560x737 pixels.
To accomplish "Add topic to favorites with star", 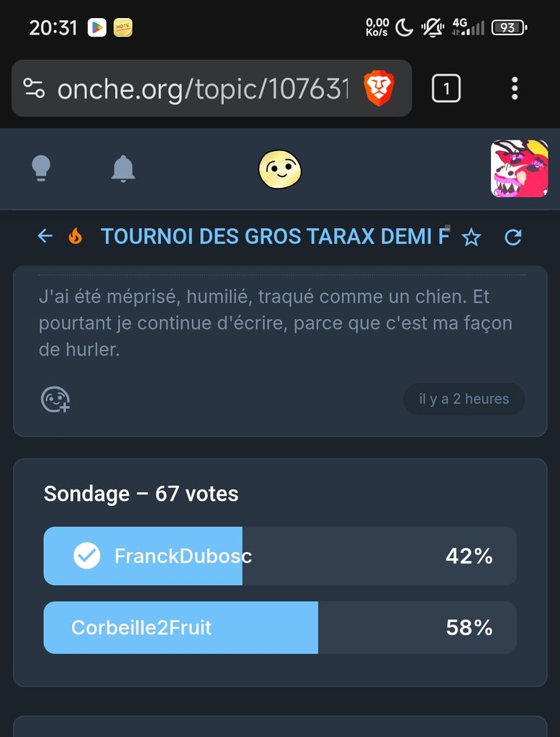I will [471, 237].
